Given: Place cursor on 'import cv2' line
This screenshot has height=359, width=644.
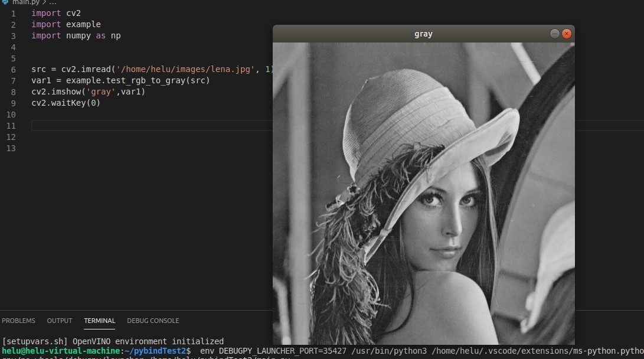Looking at the screenshot, I should tap(56, 13).
